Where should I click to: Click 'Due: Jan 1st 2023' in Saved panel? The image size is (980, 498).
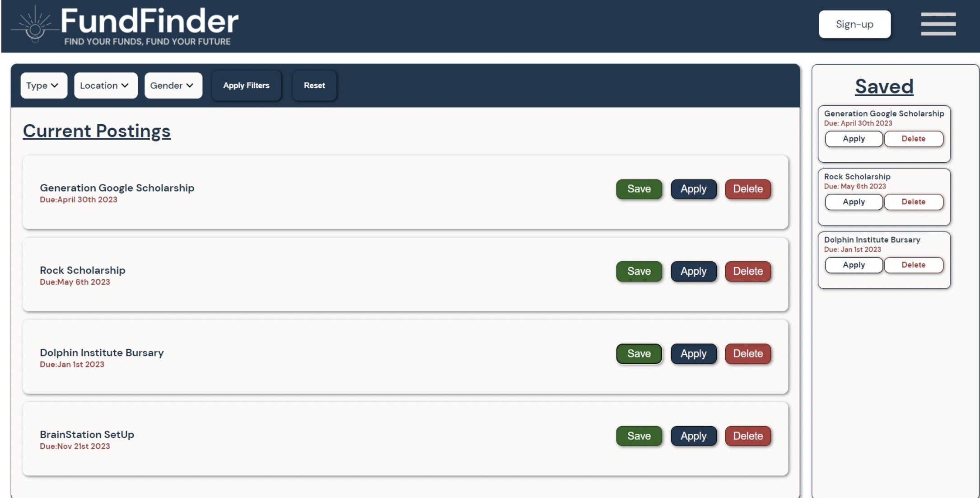(853, 249)
